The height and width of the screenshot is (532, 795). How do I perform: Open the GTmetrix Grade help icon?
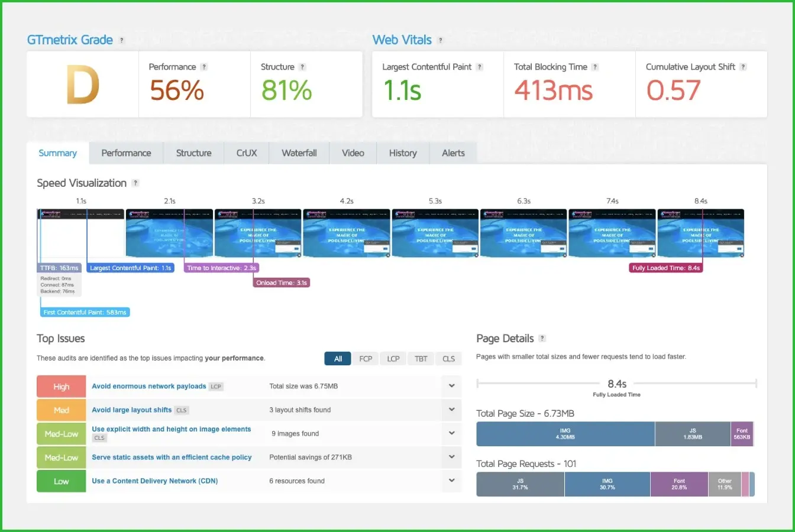122,40
